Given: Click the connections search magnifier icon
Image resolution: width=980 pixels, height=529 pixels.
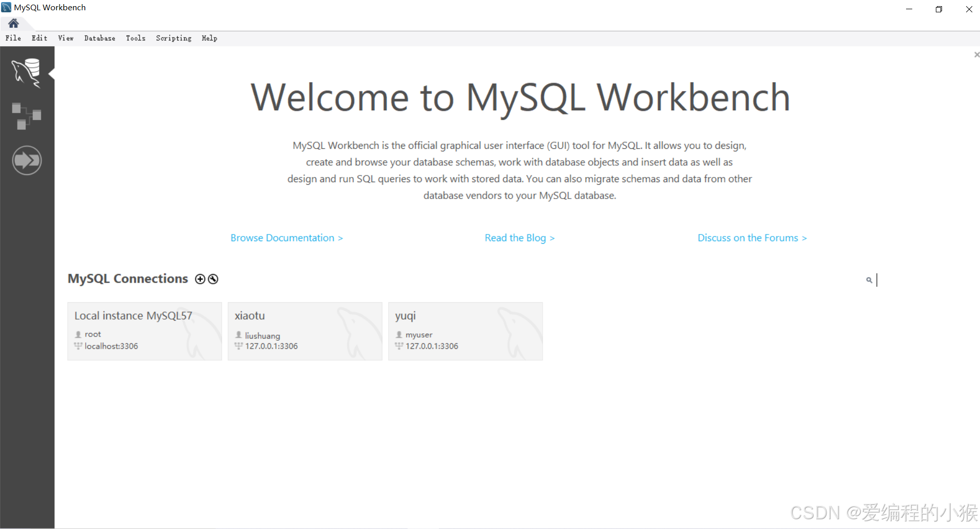Looking at the screenshot, I should (x=869, y=280).
